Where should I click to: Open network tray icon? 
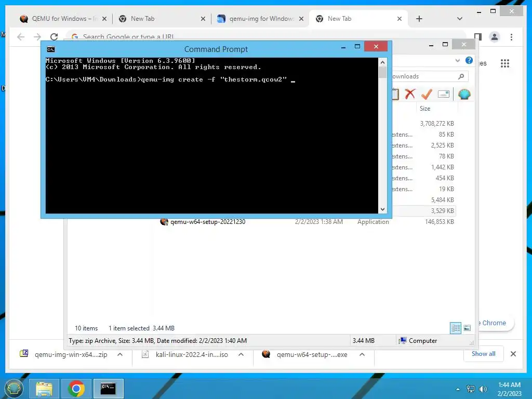[x=471, y=389]
